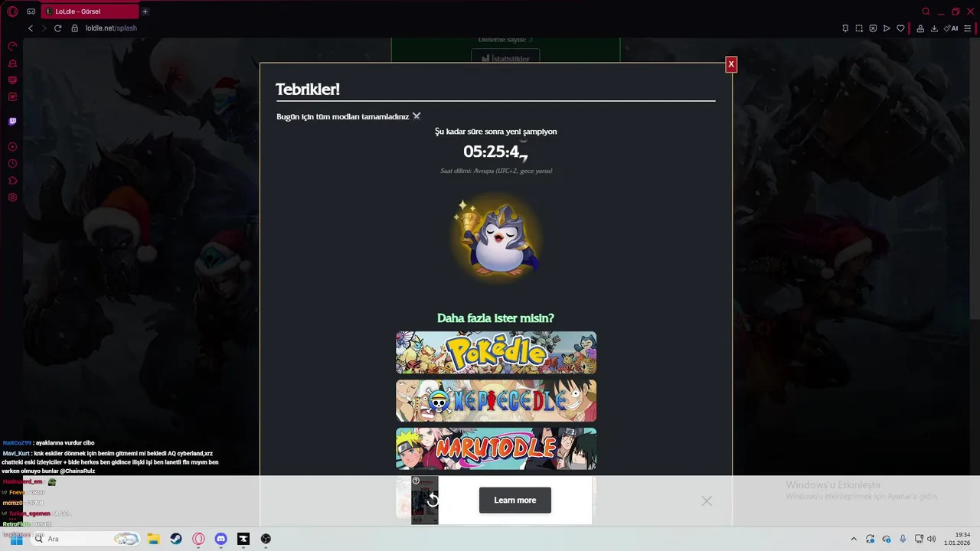The image size is (980, 551).
Task: Open the Pokédle game banner
Action: pyautogui.click(x=496, y=353)
